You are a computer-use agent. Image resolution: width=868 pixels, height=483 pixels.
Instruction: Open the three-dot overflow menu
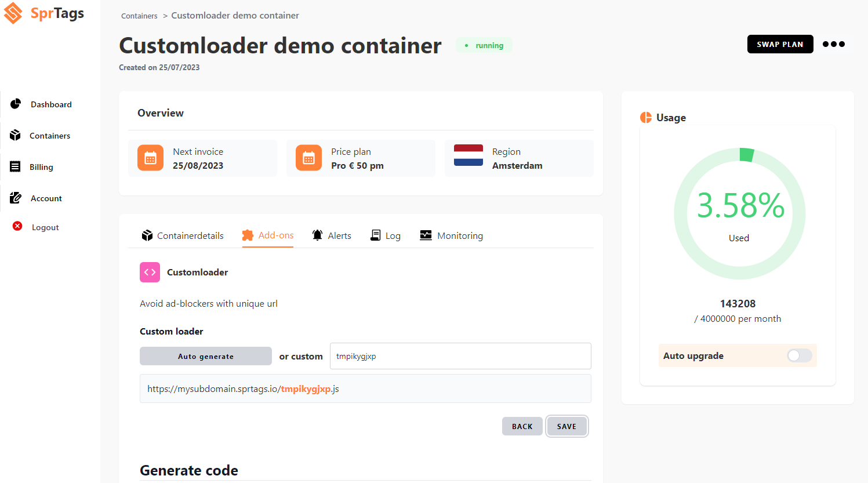[833, 44]
